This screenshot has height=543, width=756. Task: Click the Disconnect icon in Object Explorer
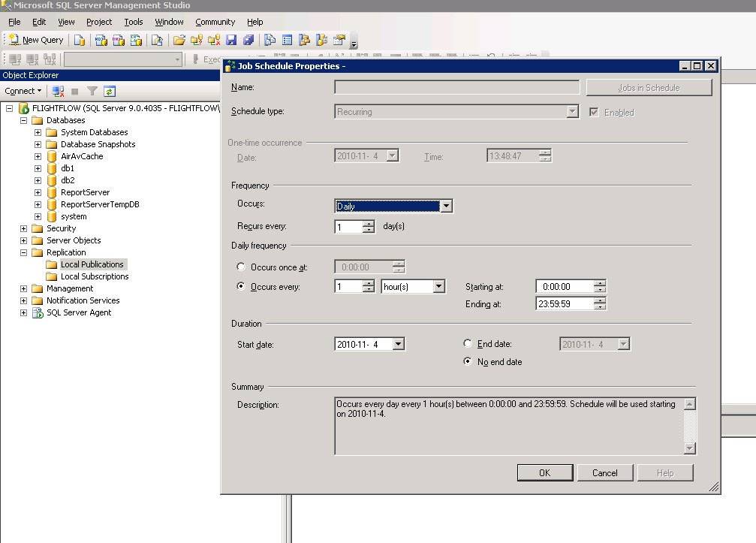click(58, 91)
